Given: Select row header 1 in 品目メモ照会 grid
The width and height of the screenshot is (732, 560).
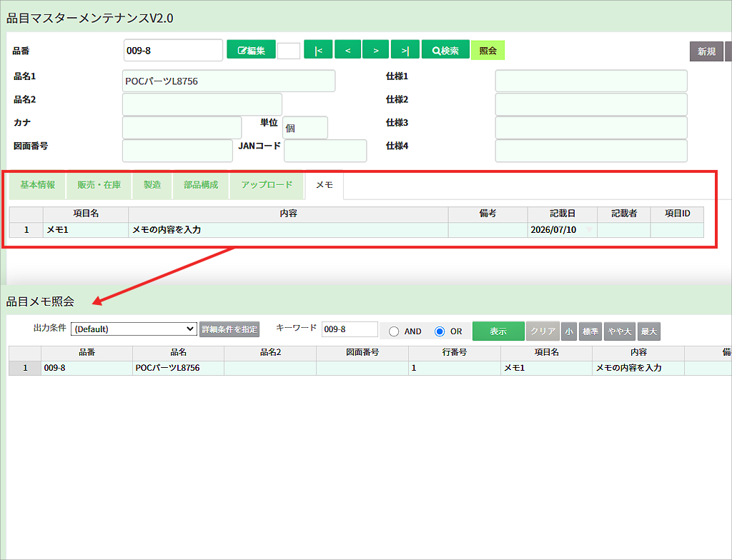Looking at the screenshot, I should tap(25, 368).
